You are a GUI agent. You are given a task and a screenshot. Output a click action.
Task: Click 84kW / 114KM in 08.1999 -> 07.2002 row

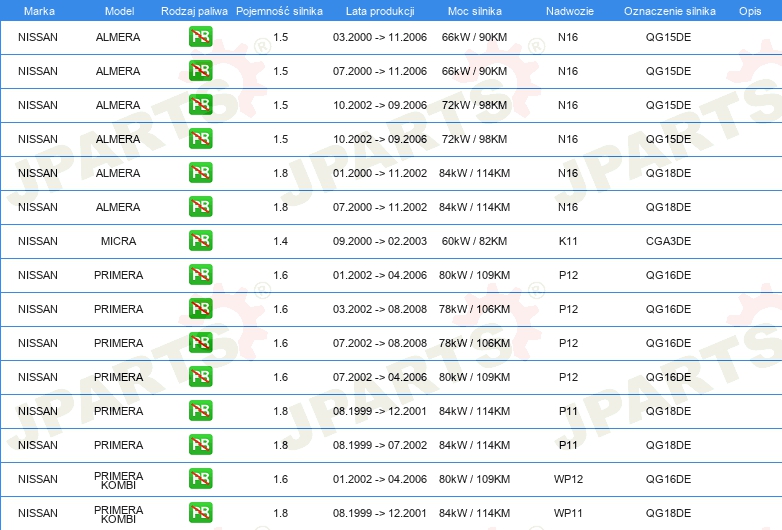474,445
